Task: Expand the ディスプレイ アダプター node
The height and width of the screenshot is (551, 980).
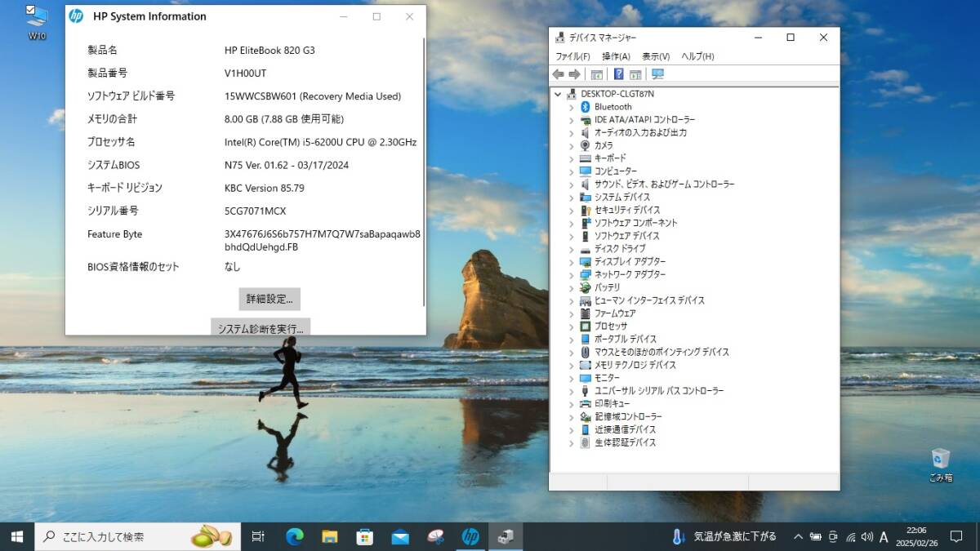Action: (572, 262)
